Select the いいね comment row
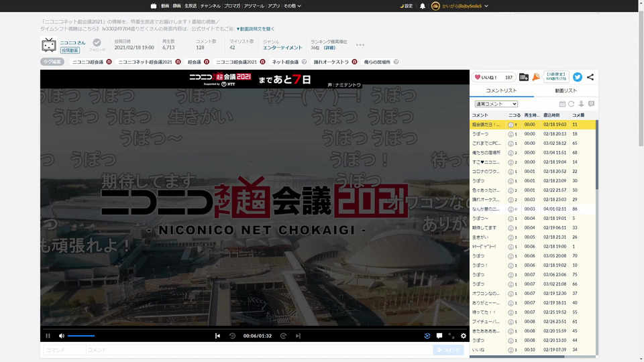Viewport: 644px width, 362px height. pyautogui.click(x=533, y=350)
